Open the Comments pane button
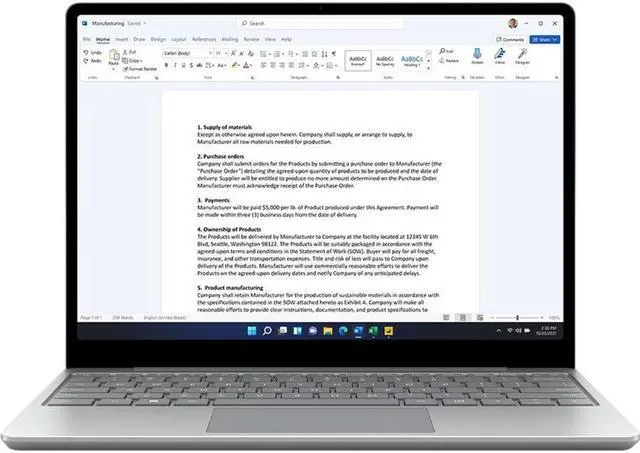640x453 pixels. pos(512,39)
